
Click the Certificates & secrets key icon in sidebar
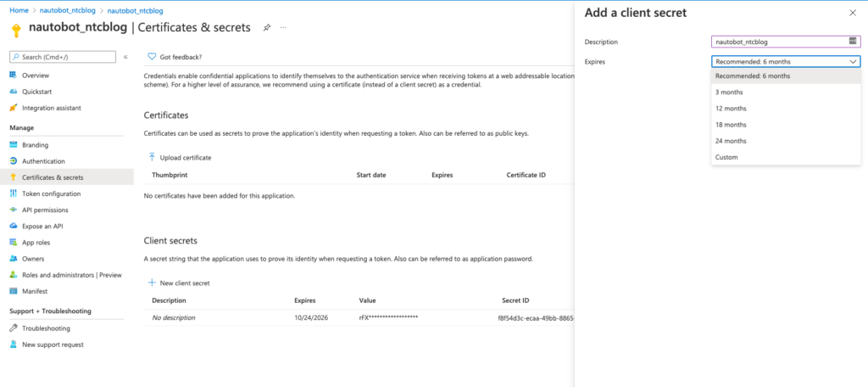(14, 177)
